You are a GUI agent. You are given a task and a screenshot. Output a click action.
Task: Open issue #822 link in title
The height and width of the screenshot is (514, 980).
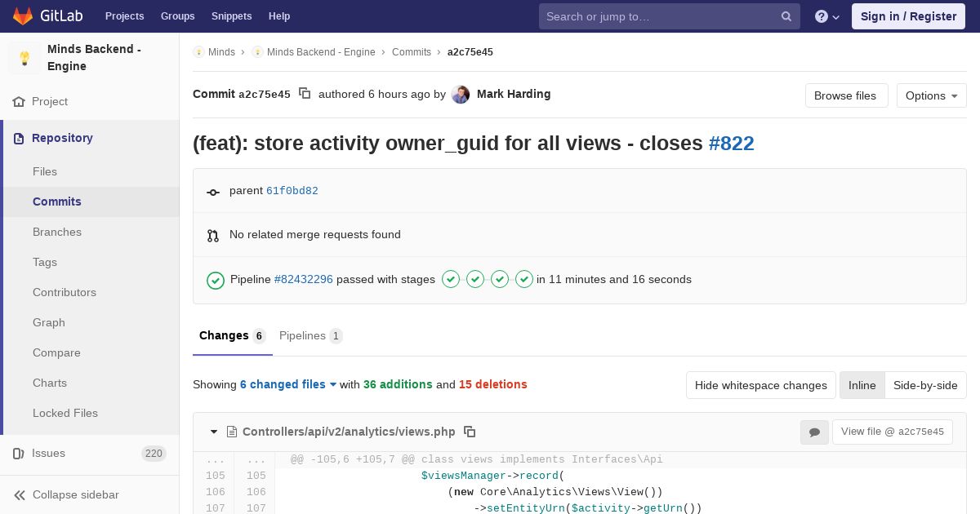point(732,144)
